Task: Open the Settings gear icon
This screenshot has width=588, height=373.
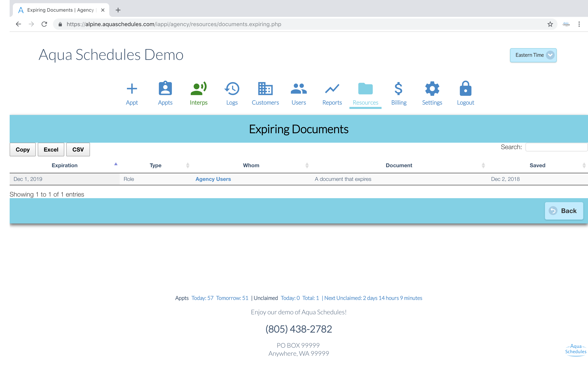Action: (432, 88)
